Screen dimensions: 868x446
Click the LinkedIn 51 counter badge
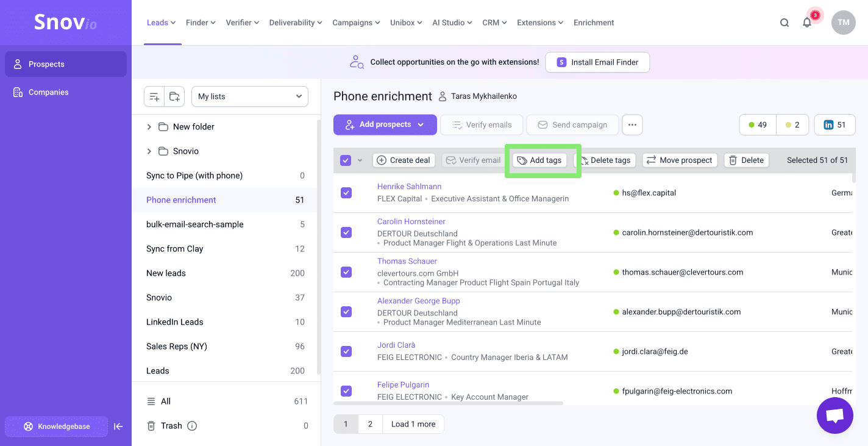[834, 125]
